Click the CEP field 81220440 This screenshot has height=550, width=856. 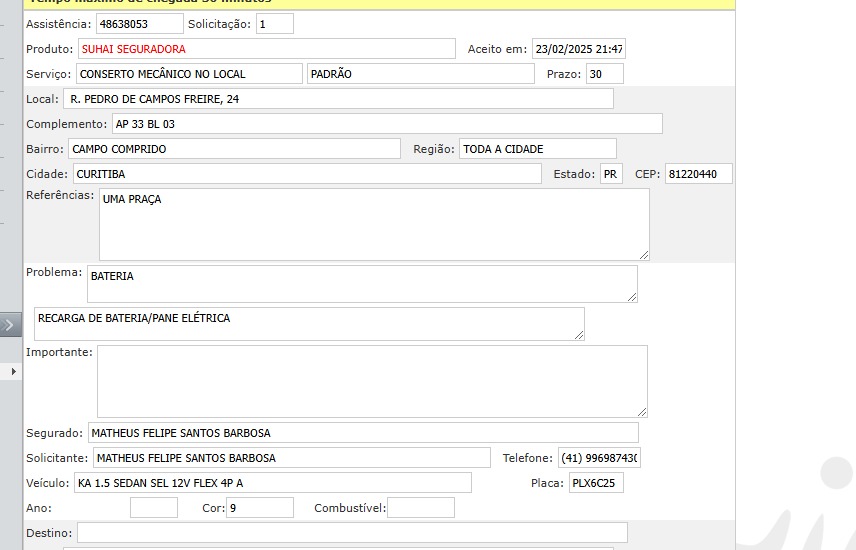pos(699,174)
